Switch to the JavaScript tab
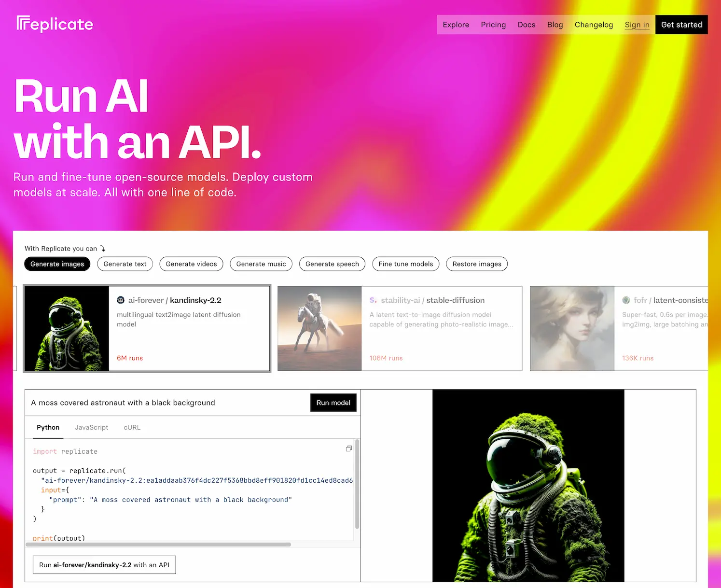The image size is (721, 588). click(91, 427)
